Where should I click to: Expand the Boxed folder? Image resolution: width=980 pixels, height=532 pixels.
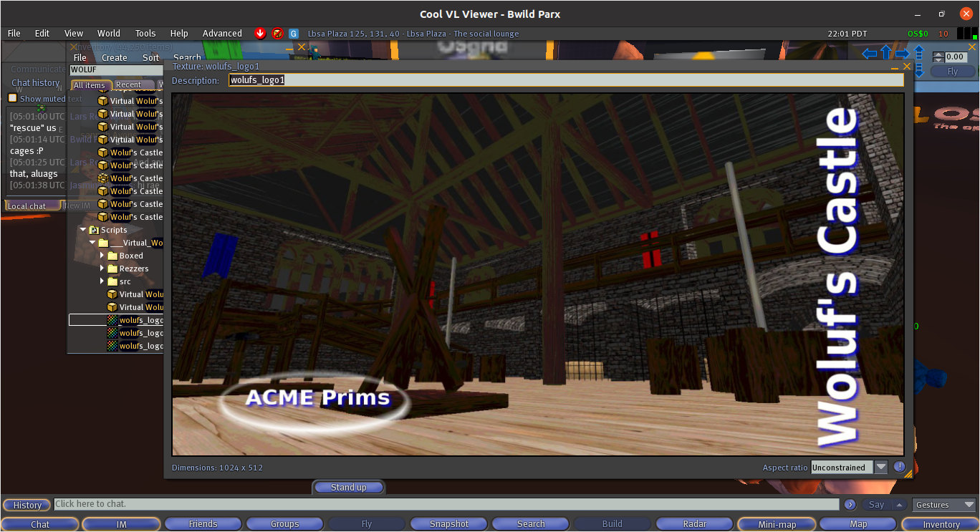point(102,256)
